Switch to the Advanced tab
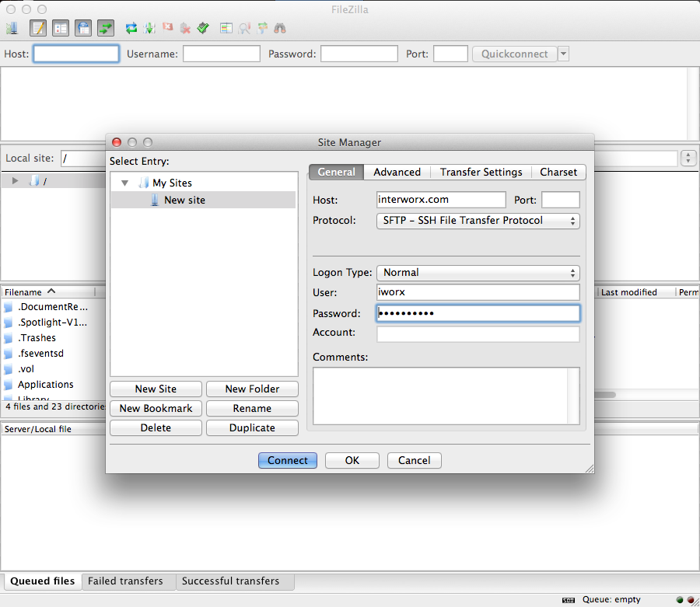 pyautogui.click(x=397, y=173)
